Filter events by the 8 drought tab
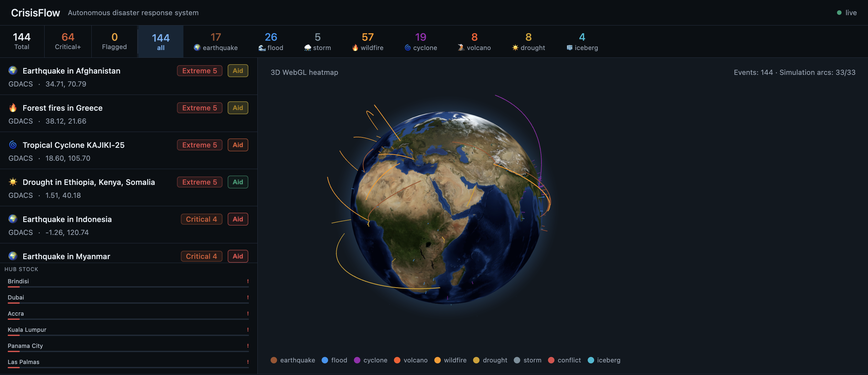868x375 pixels. [528, 42]
